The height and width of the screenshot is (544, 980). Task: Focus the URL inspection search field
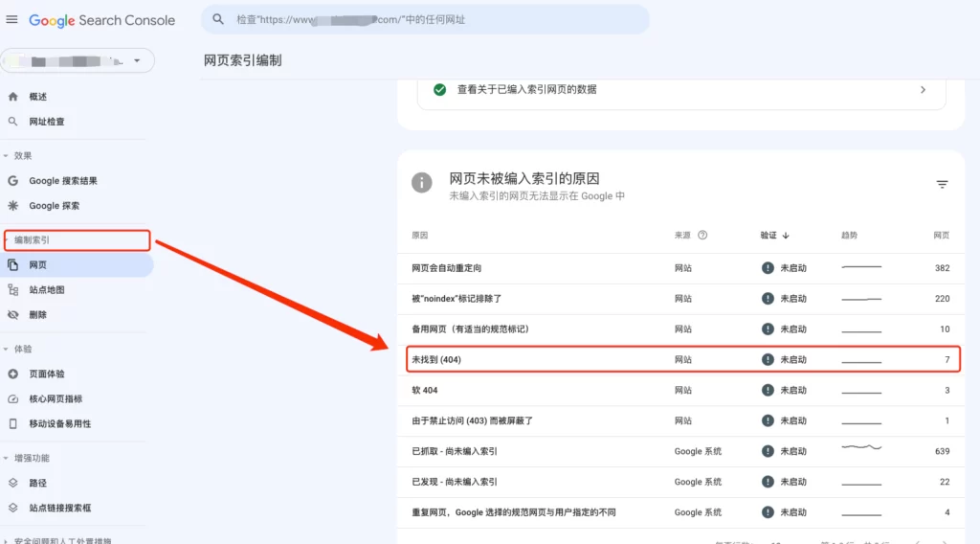[x=425, y=19]
